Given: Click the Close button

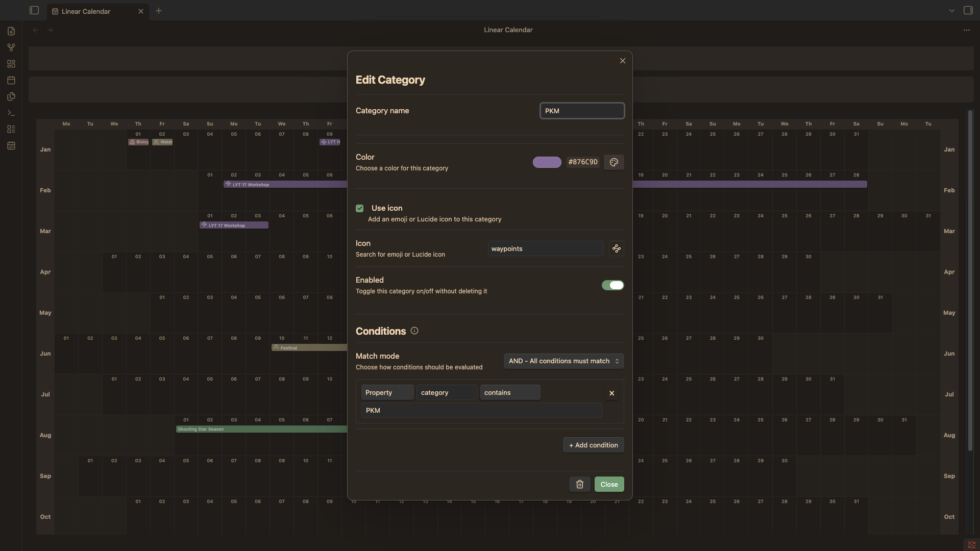Looking at the screenshot, I should [x=609, y=484].
